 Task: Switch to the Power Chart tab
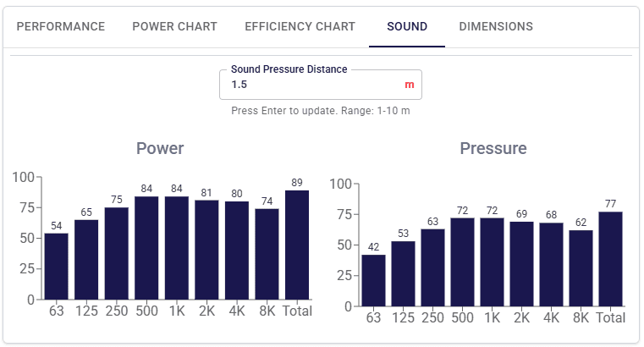(174, 27)
